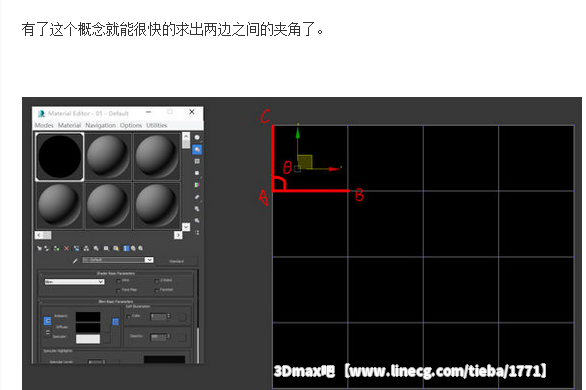The image size is (586, 390).
Task: Open the Sample Type flyout icon
Action: 197,137
